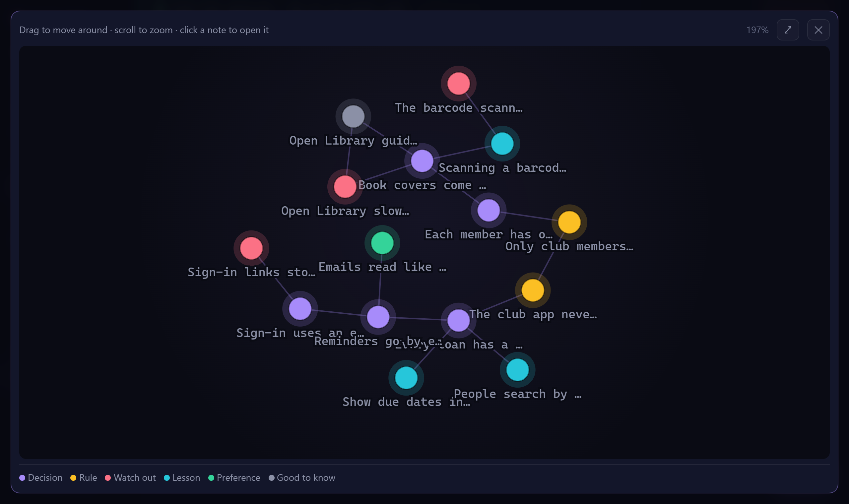Click the 'Watch out' legend entry
Image resolution: width=849 pixels, height=504 pixels.
(130, 477)
